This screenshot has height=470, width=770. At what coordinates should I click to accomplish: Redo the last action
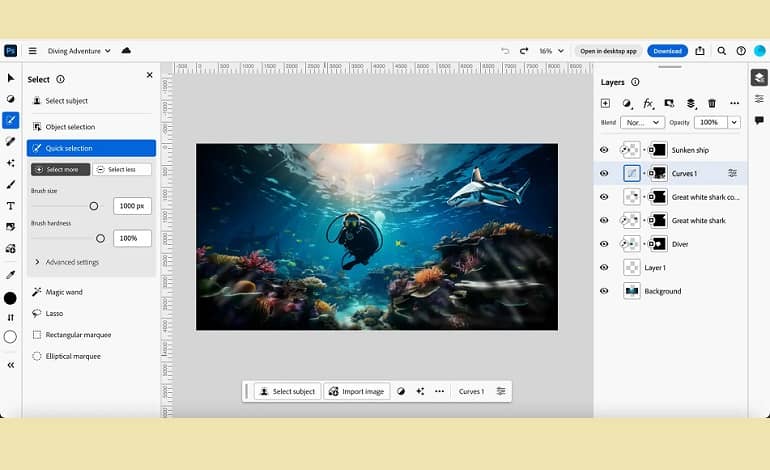point(524,51)
